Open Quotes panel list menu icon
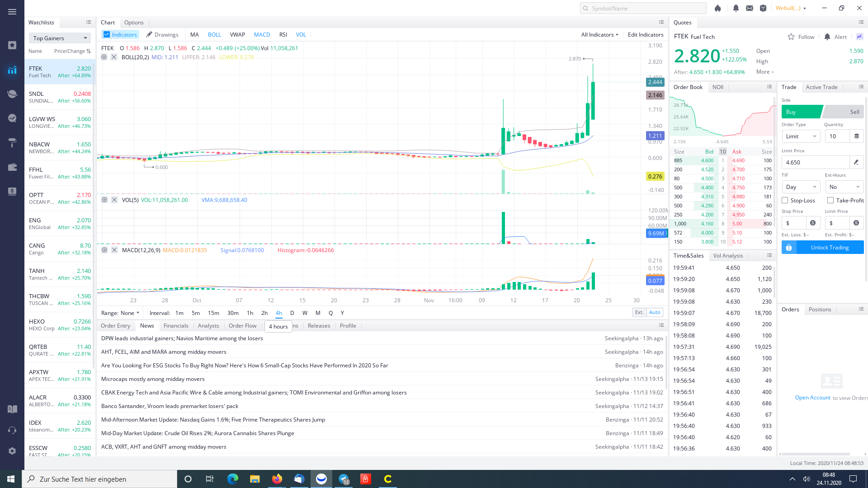This screenshot has width=868, height=488. click(861, 22)
